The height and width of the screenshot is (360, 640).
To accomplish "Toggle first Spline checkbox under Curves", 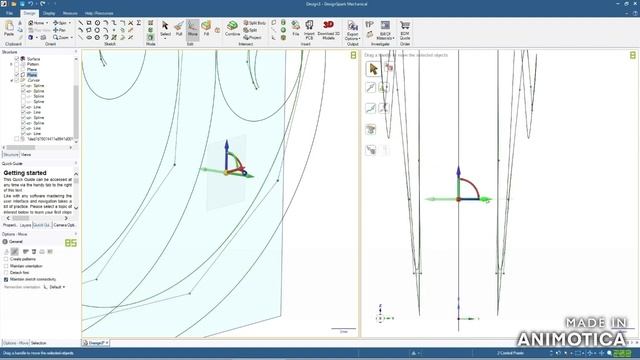I will (23, 86).
